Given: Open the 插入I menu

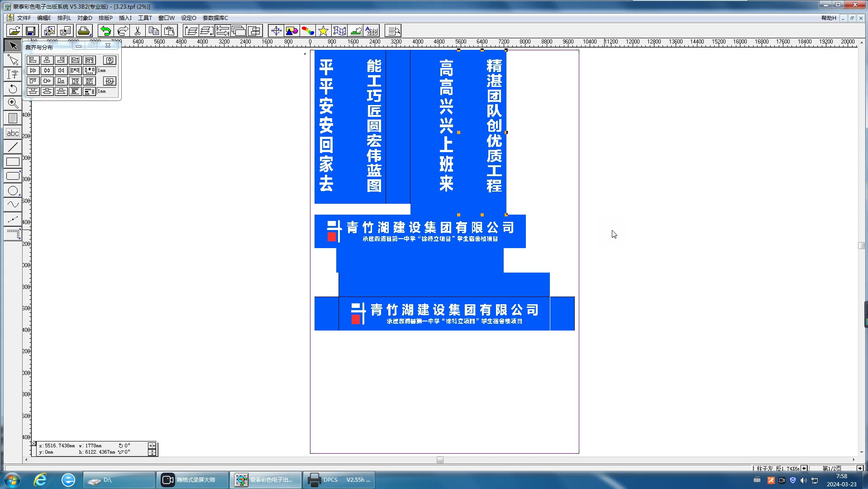Looking at the screenshot, I should point(125,18).
